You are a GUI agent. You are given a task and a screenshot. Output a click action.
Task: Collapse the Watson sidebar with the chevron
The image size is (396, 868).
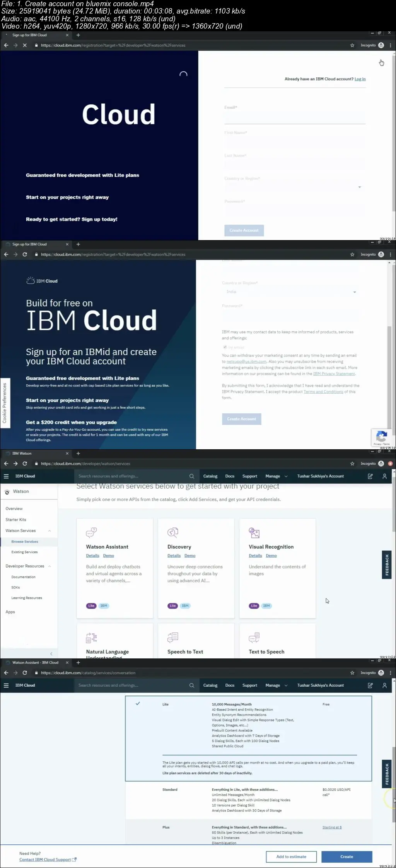point(51,653)
